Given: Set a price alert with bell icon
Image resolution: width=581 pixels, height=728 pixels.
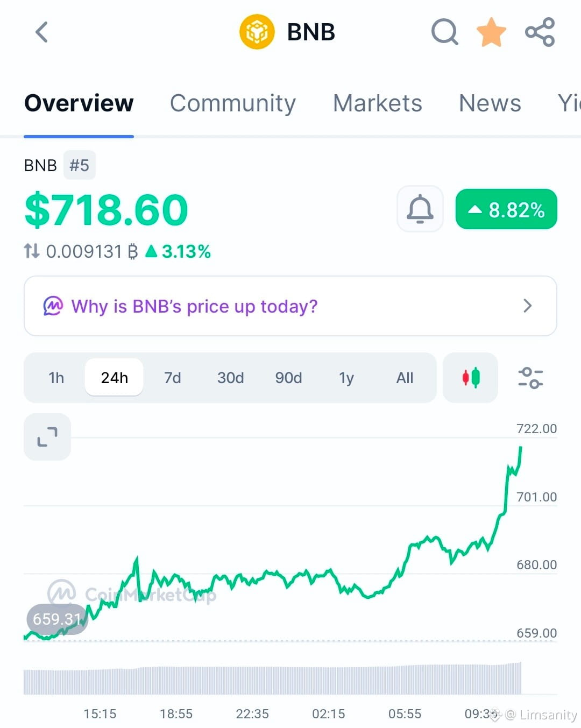Looking at the screenshot, I should [420, 209].
